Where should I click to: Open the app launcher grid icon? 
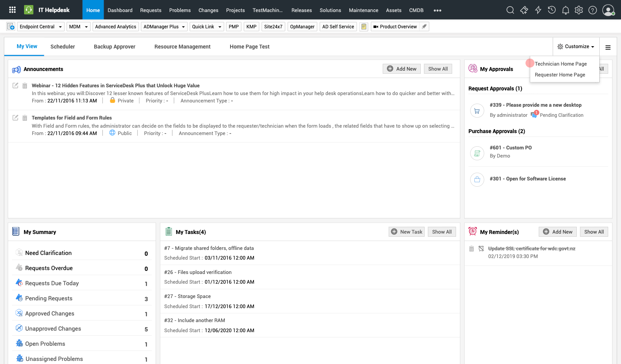tap(12, 10)
